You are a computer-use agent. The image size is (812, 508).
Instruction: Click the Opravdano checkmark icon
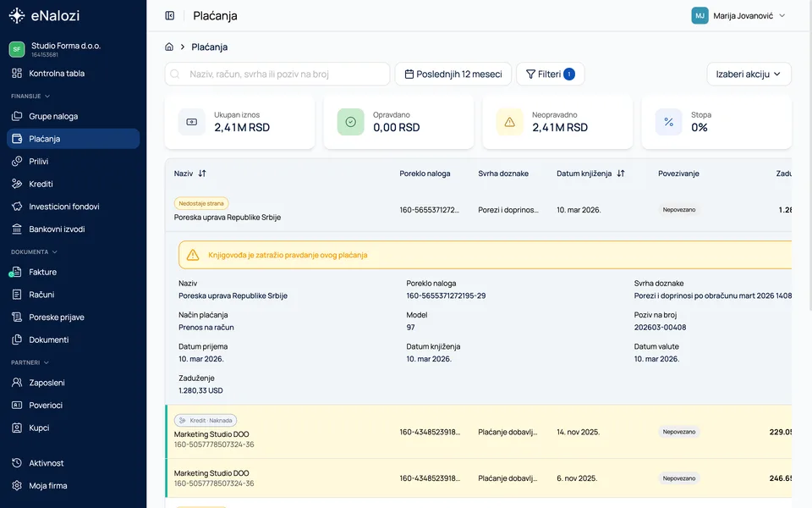pos(350,122)
